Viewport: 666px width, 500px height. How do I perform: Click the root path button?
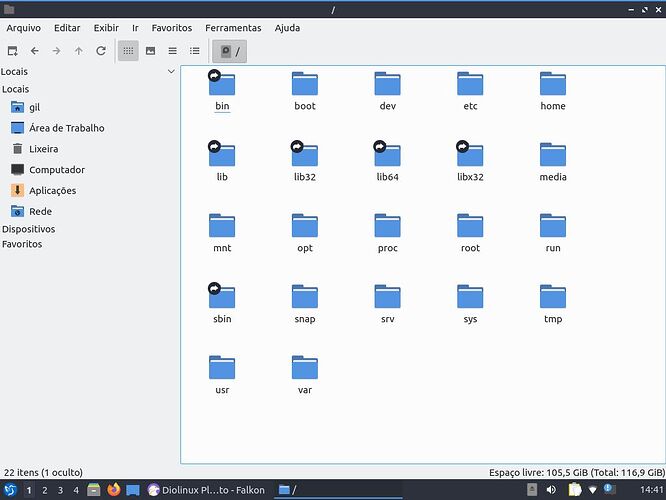229,51
